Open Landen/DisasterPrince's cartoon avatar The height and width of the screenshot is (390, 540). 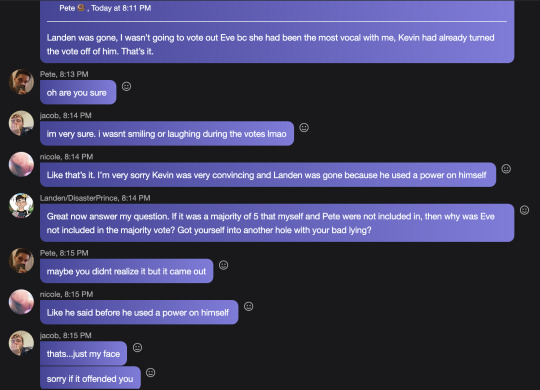[x=21, y=206]
